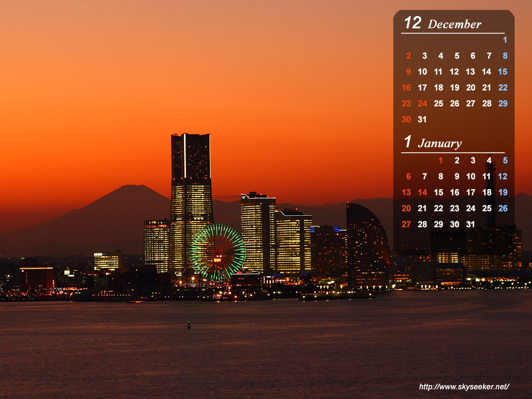Select December 27 in the calendar

(471, 103)
